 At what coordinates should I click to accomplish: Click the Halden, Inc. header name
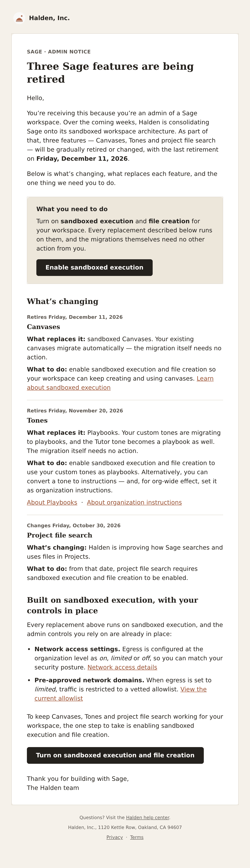coord(49,18)
